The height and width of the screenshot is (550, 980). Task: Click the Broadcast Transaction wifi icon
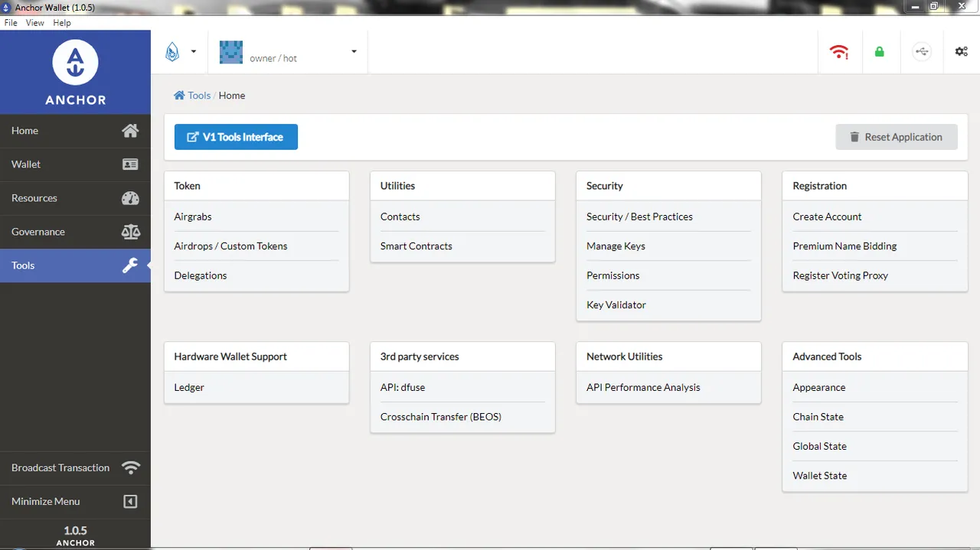pyautogui.click(x=131, y=467)
